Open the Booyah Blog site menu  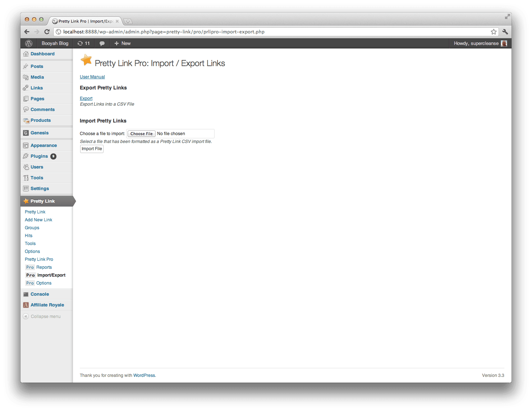click(55, 43)
